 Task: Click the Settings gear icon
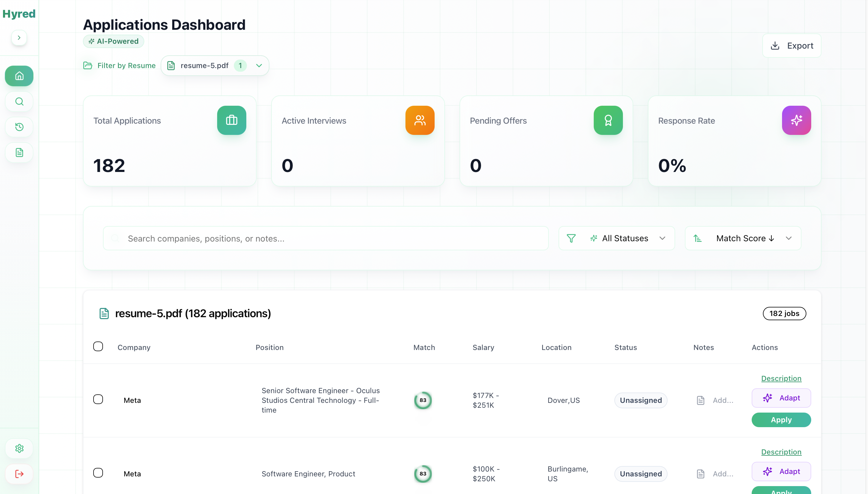pyautogui.click(x=19, y=448)
